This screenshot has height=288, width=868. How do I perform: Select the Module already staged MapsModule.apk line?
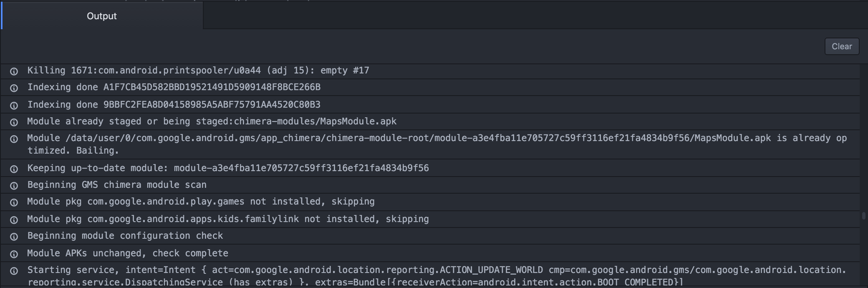(430, 121)
